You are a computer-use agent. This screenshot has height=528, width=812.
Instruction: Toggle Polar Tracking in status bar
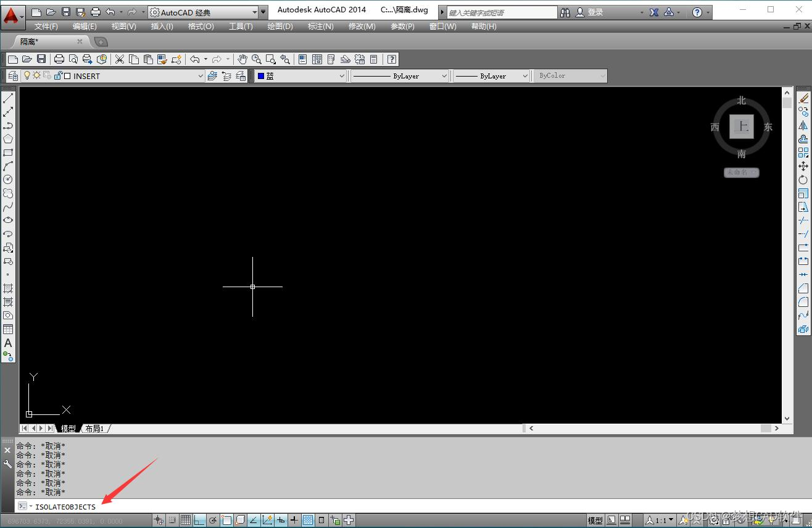(x=213, y=521)
